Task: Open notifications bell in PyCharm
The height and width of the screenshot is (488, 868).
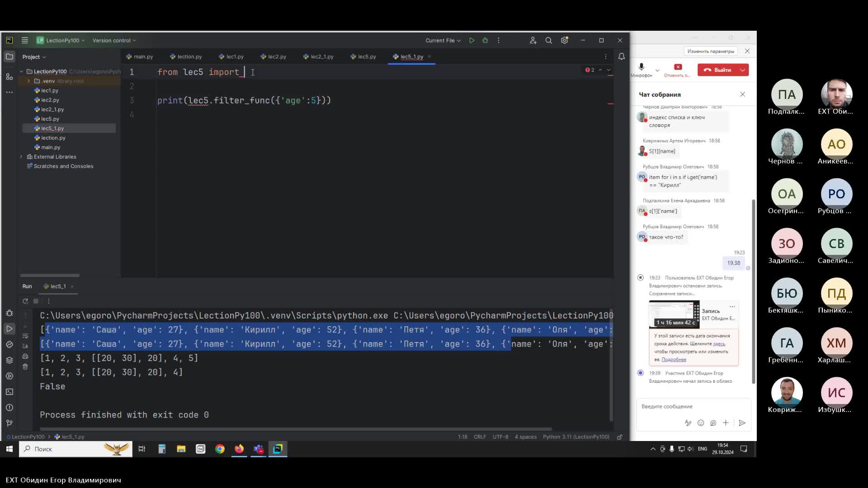Action: coord(622,56)
